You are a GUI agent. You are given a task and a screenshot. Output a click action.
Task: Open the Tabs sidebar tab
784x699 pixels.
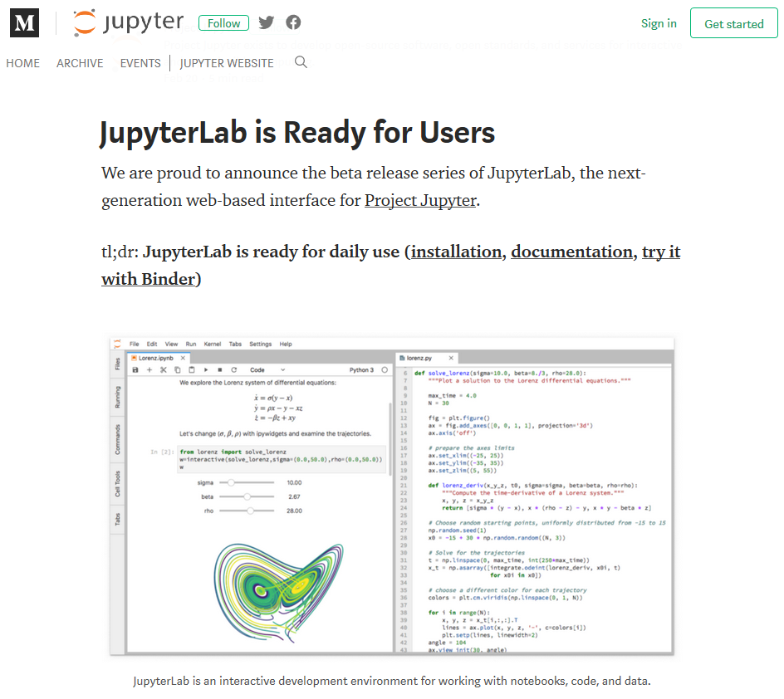pos(117,519)
